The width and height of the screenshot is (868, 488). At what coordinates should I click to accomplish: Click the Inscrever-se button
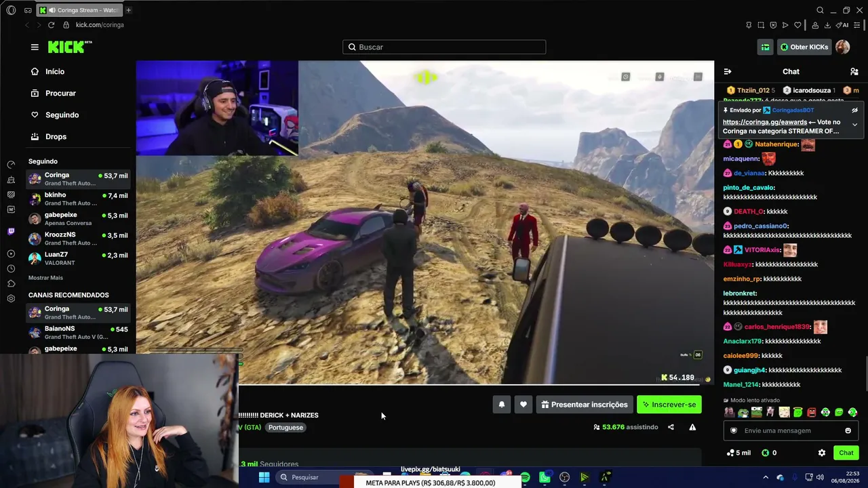(x=669, y=405)
